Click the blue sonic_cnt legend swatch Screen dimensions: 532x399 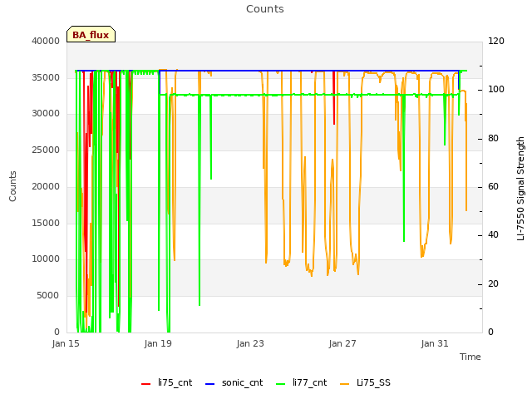click(x=210, y=384)
